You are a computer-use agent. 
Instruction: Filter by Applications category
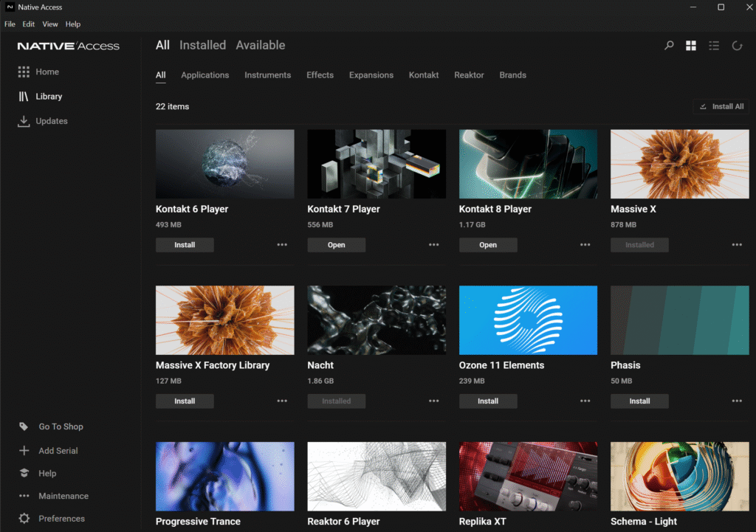(x=205, y=75)
